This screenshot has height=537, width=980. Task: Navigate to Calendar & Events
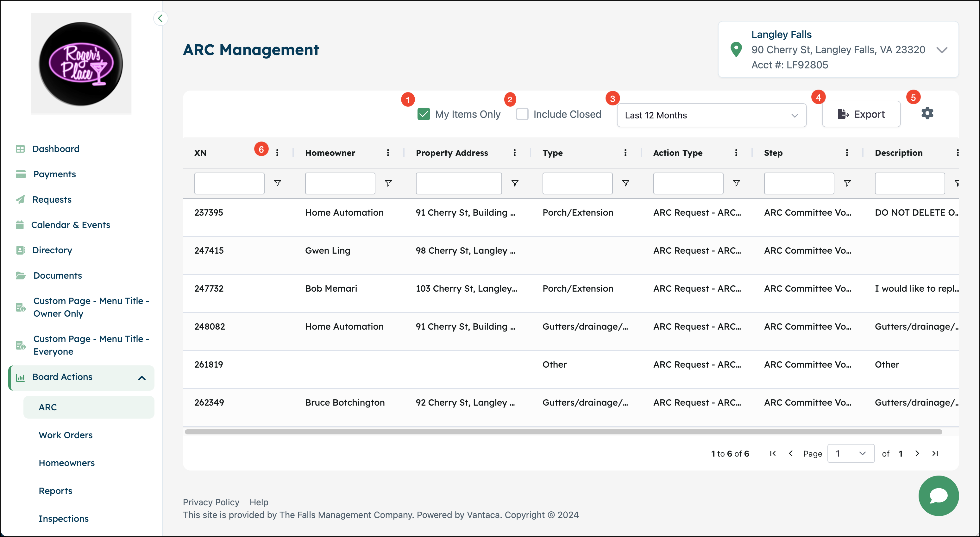(70, 224)
